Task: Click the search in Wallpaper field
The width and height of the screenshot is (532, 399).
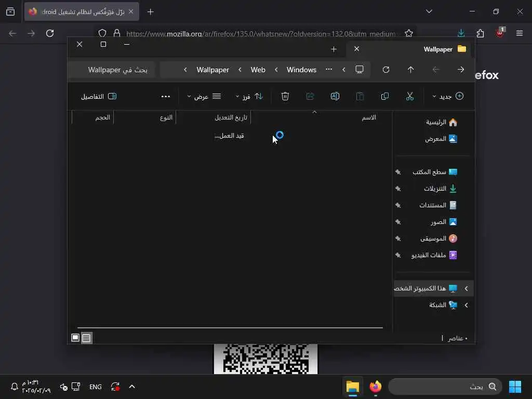Action: click(x=112, y=70)
